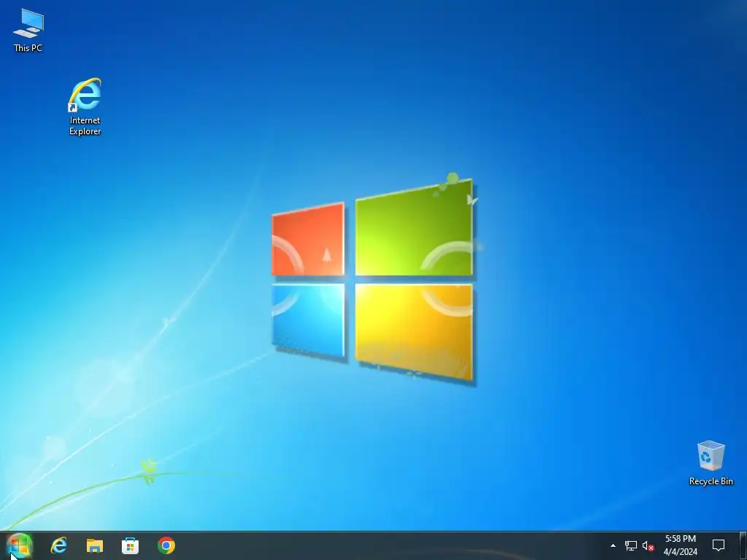This screenshot has width=747, height=560.
Task: Click the Show Desktop strip
Action: tap(743, 545)
